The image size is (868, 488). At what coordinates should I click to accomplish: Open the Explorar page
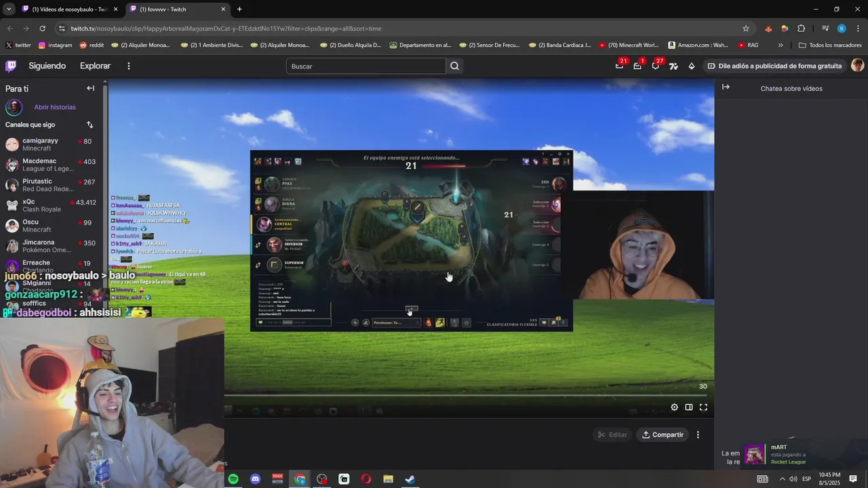click(95, 66)
